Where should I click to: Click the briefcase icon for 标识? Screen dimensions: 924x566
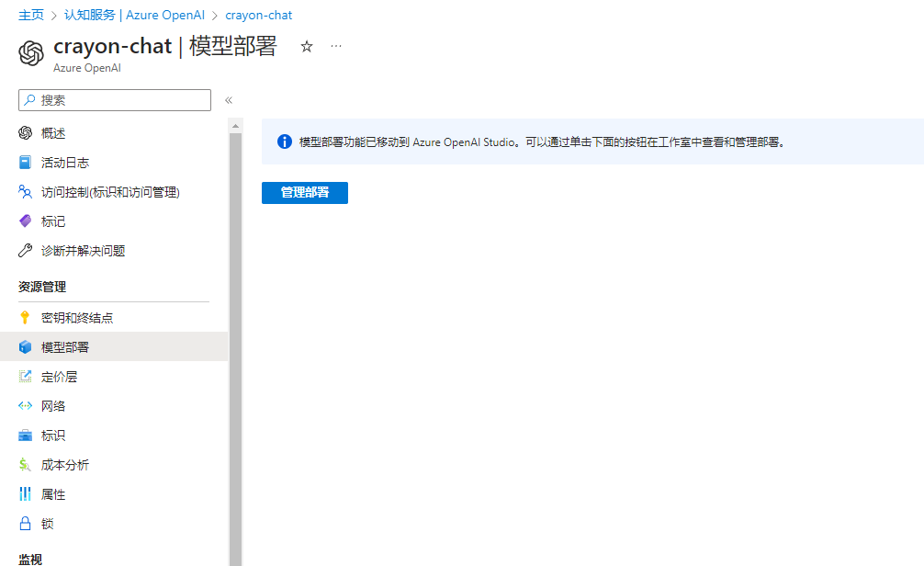point(26,436)
